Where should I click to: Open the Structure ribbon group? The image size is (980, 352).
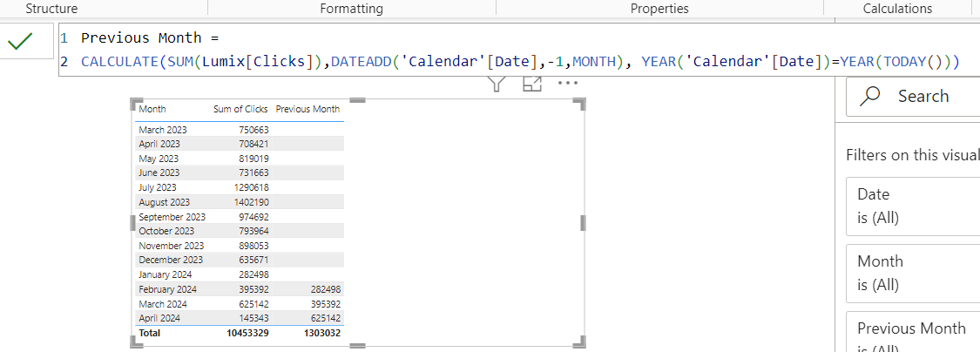coord(51,8)
